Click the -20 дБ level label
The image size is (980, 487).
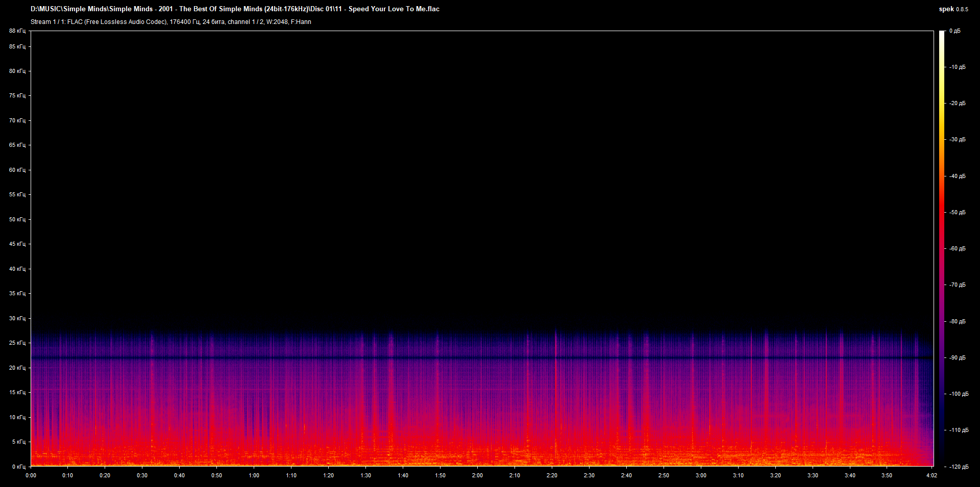tap(958, 103)
